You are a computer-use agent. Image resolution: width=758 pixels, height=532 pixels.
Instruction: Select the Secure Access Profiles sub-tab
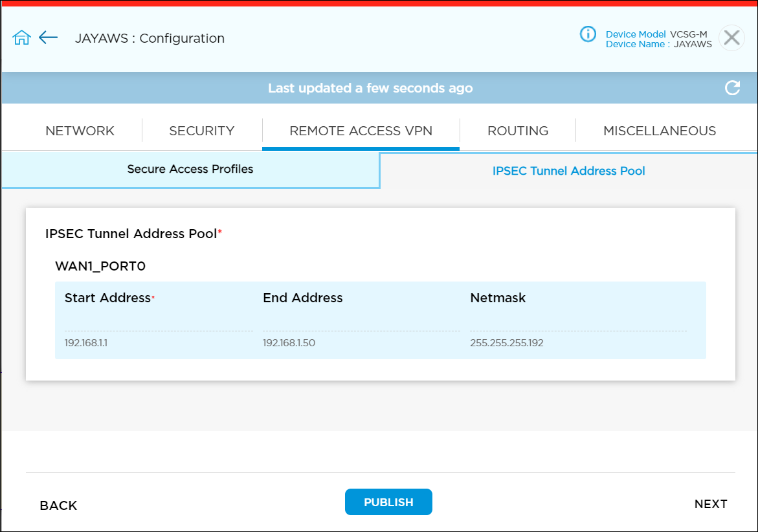190,169
